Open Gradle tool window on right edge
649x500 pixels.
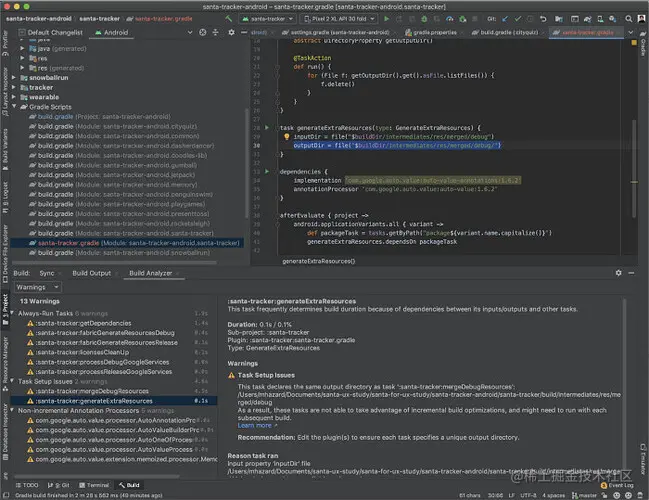click(x=643, y=44)
